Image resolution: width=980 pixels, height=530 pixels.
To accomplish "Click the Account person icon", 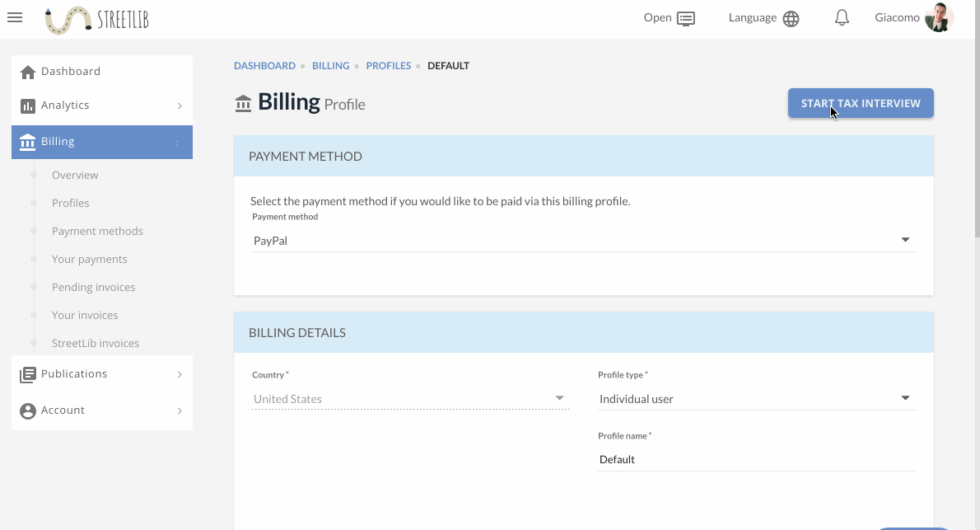I will 27,410.
